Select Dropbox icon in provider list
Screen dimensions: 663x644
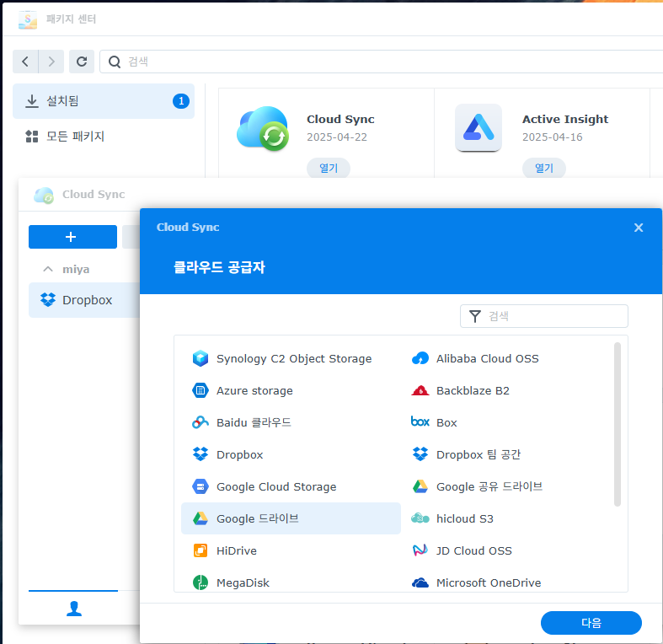point(201,454)
